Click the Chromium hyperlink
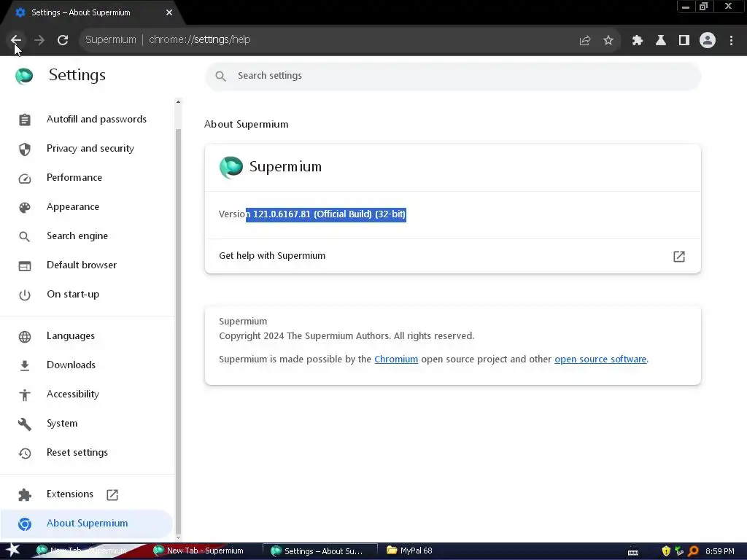 (396, 359)
